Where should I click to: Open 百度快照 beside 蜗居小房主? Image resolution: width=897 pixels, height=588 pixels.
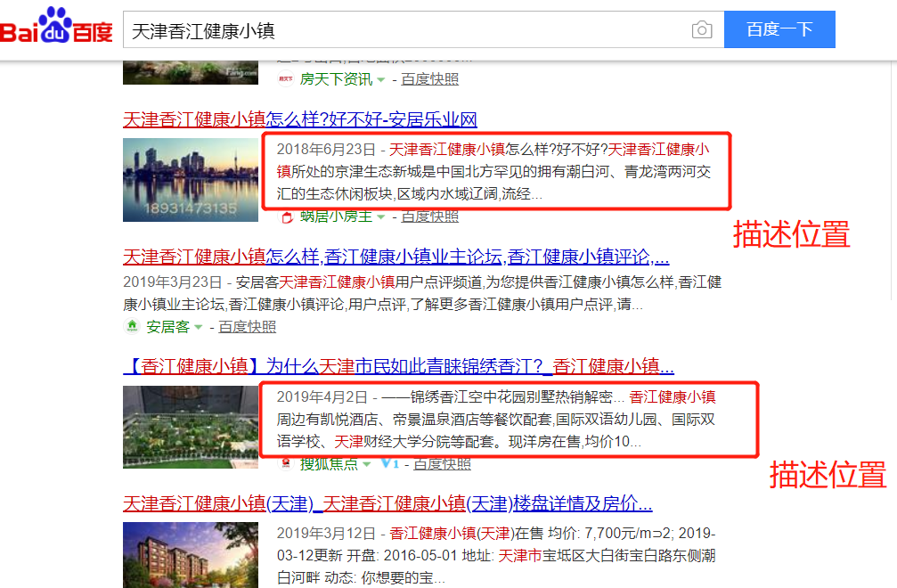(x=429, y=217)
